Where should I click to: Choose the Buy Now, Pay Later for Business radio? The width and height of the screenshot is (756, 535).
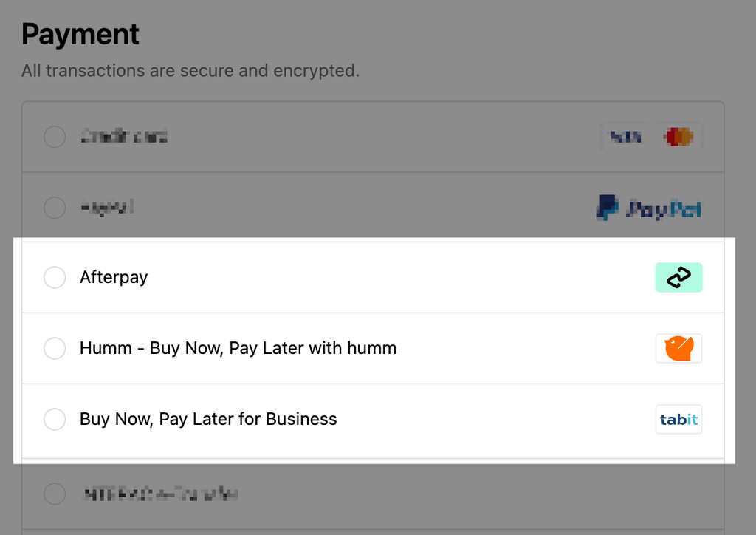point(55,419)
